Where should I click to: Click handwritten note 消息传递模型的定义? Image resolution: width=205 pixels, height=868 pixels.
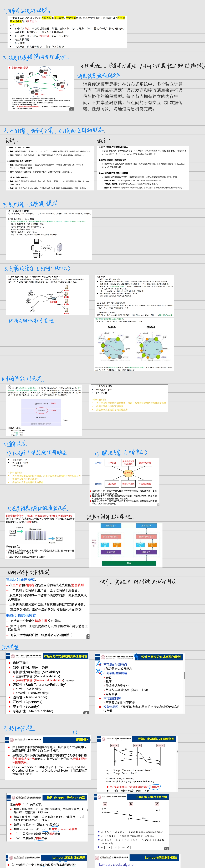click(x=99, y=76)
